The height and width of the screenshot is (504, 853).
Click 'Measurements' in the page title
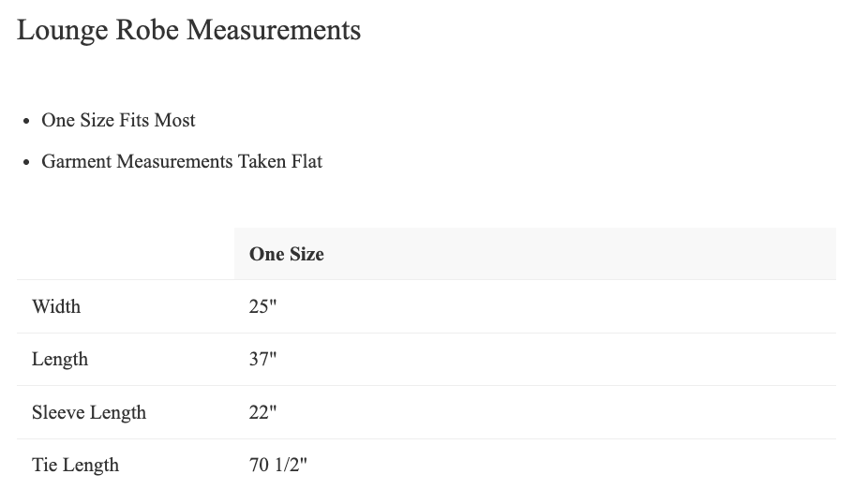(274, 30)
